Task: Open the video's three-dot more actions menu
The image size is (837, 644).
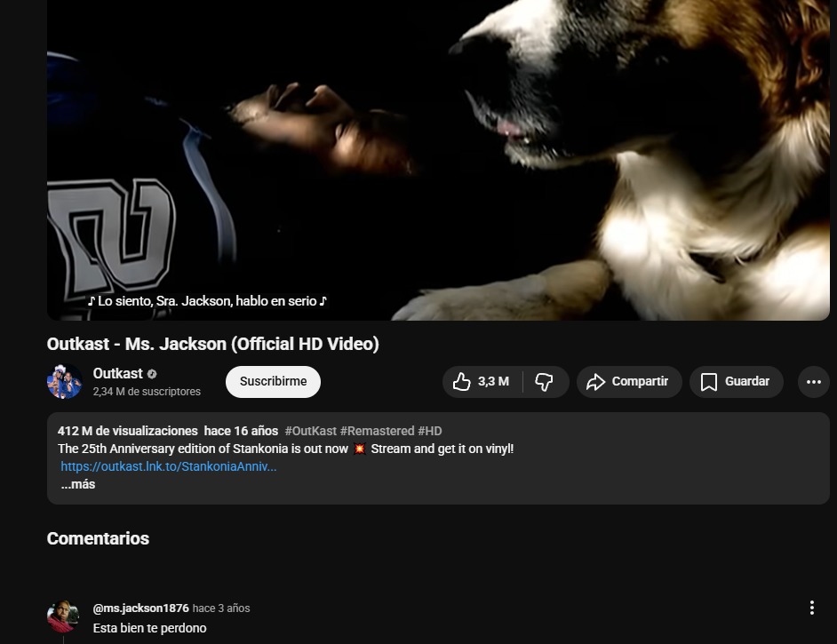Action: click(813, 382)
